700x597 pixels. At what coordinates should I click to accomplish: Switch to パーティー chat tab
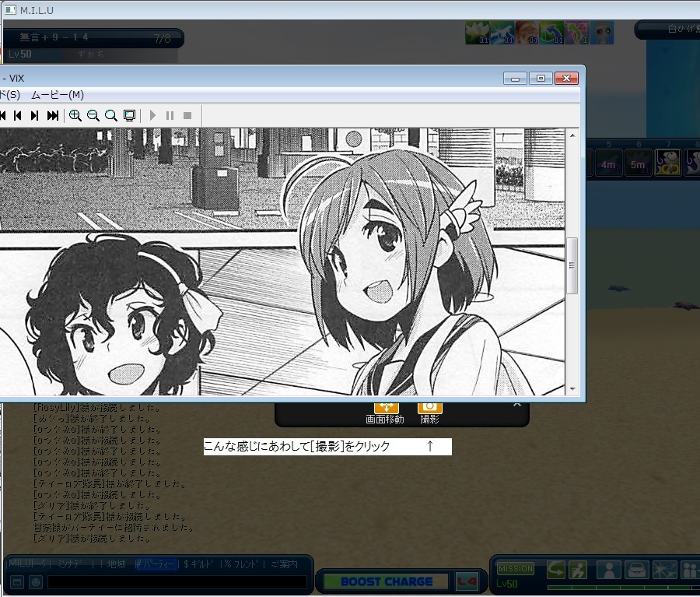[x=155, y=564]
